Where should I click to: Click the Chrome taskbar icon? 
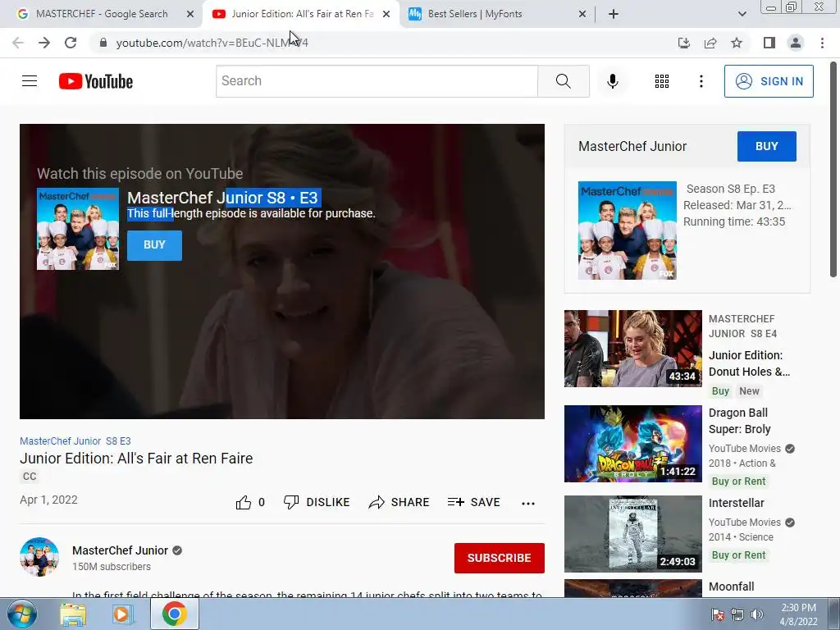[174, 614]
